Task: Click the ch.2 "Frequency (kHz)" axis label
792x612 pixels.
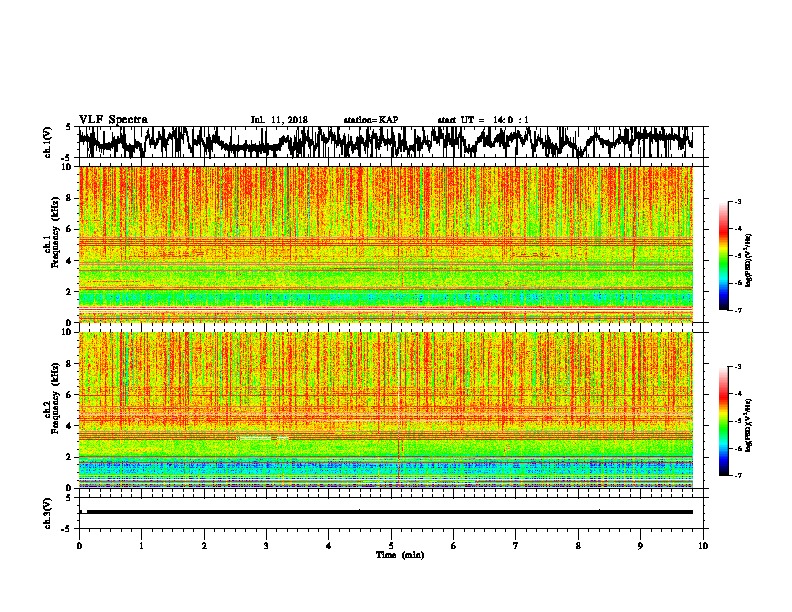Action: [x=55, y=398]
